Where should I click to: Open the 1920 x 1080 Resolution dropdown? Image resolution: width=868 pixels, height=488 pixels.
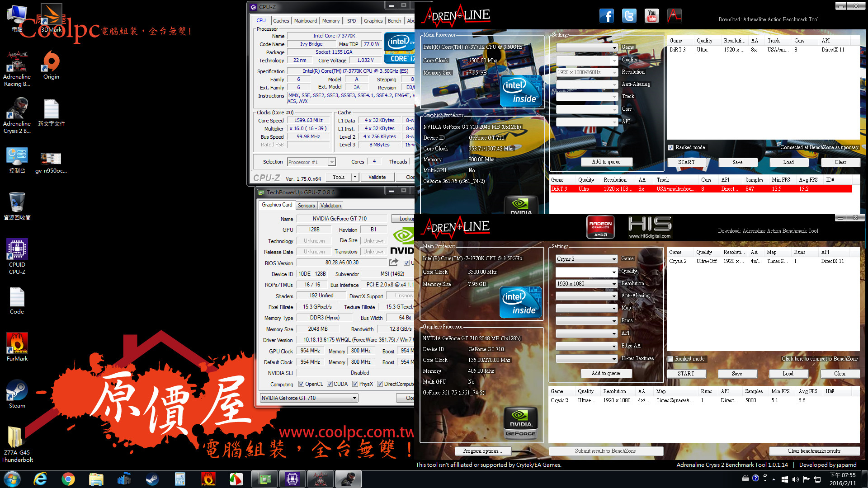pos(586,284)
